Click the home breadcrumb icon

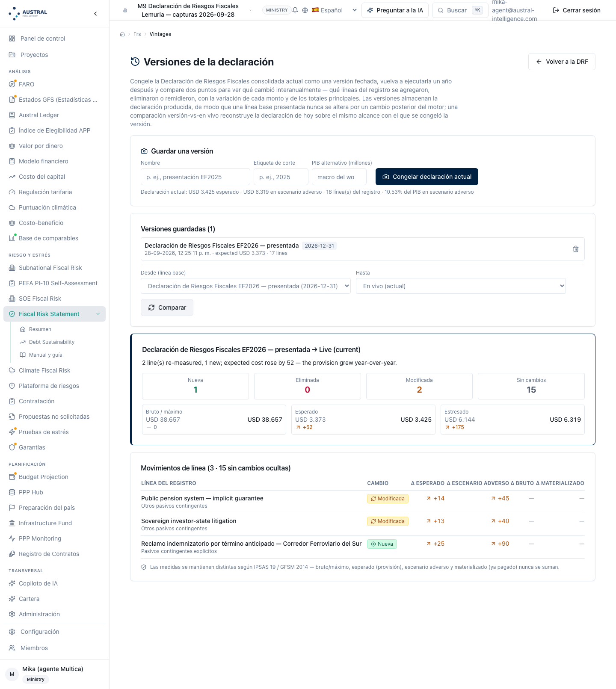[122, 34]
